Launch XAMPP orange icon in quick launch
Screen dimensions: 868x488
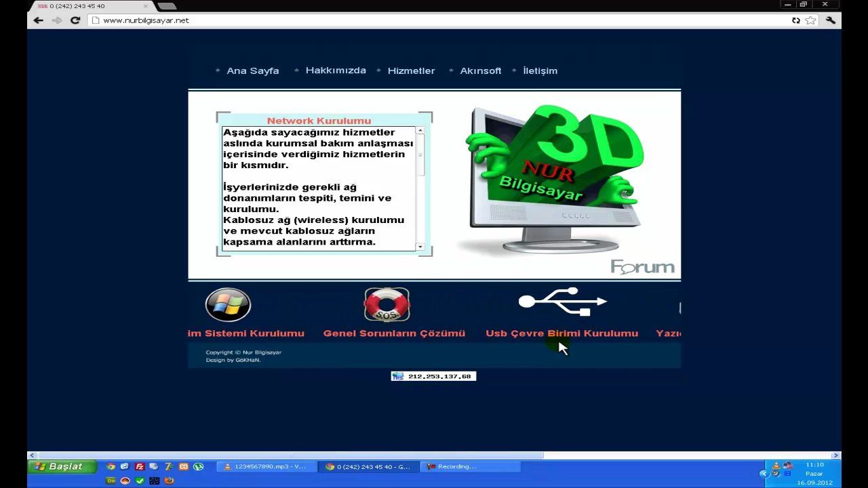(x=184, y=466)
